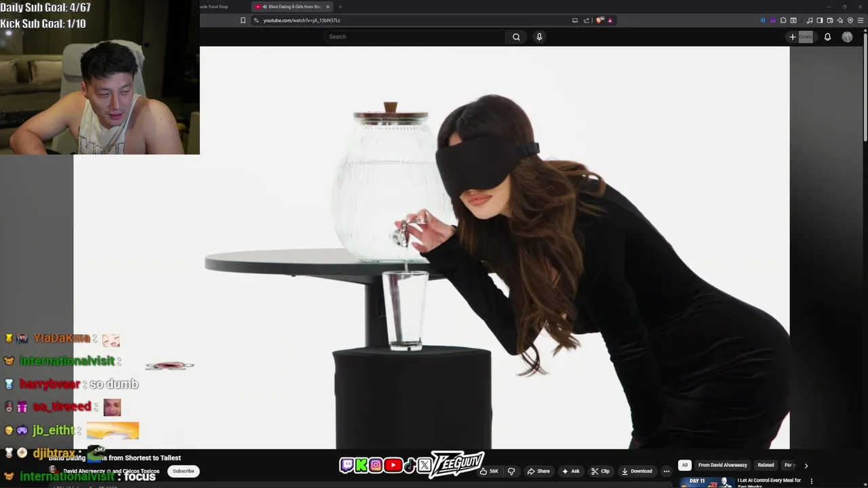Select the From David Alvareeezy chip
Screen dimensions: 868x488
[x=723, y=465]
